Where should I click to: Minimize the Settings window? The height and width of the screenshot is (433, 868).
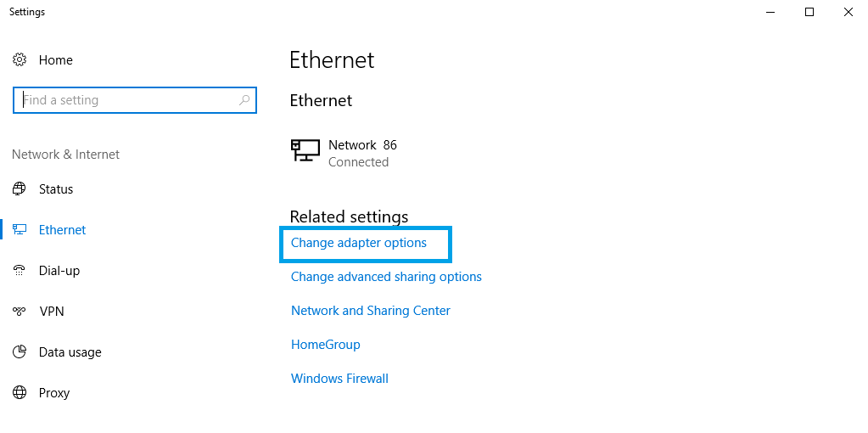[770, 12]
